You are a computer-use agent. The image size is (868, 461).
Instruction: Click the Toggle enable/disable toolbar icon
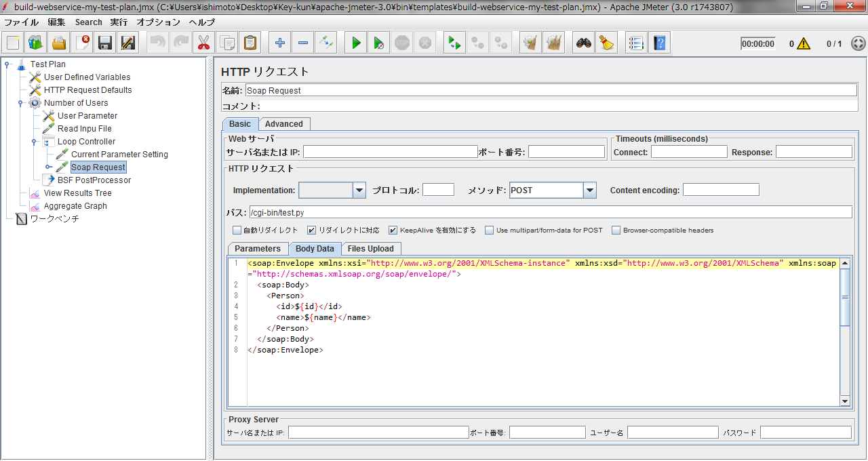tap(326, 43)
